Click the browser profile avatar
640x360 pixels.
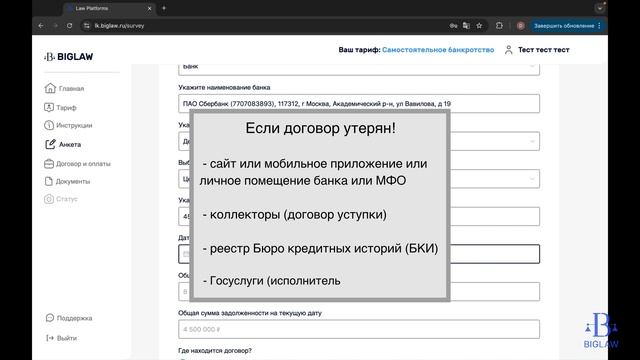[x=520, y=25]
